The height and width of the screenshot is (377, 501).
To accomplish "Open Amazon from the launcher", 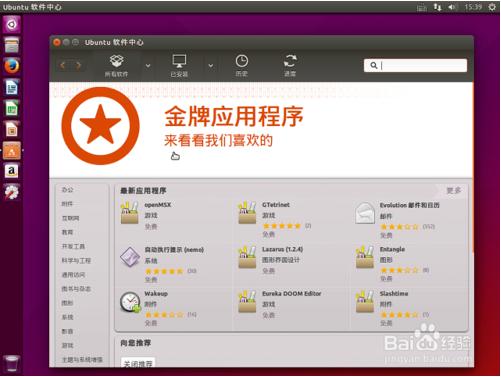I will click(x=12, y=171).
